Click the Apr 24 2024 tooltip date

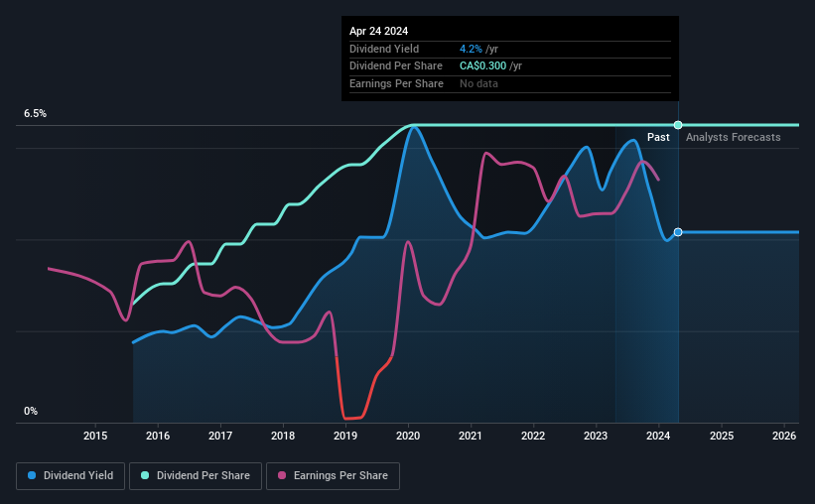tap(378, 31)
